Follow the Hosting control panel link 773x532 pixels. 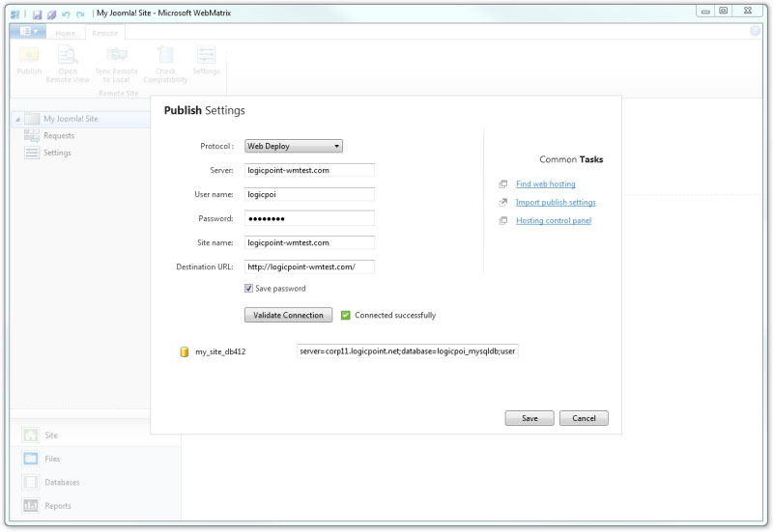coord(554,220)
